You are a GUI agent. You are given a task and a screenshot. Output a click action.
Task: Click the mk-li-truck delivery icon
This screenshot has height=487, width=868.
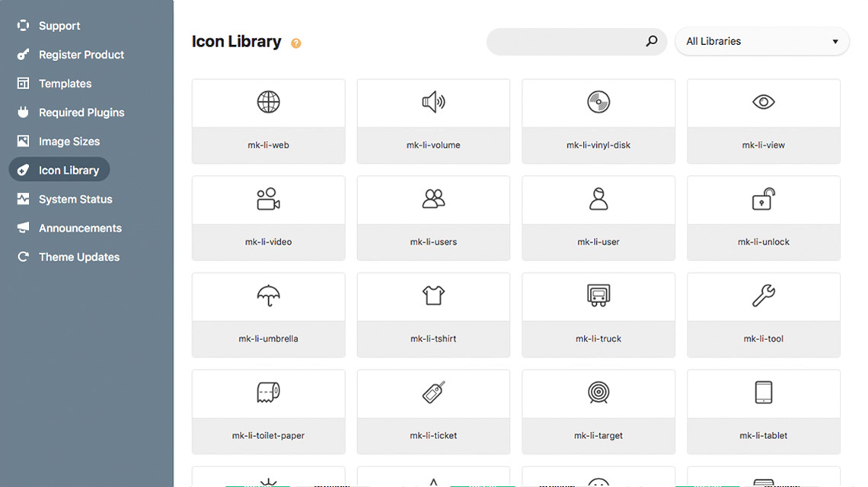pyautogui.click(x=598, y=295)
